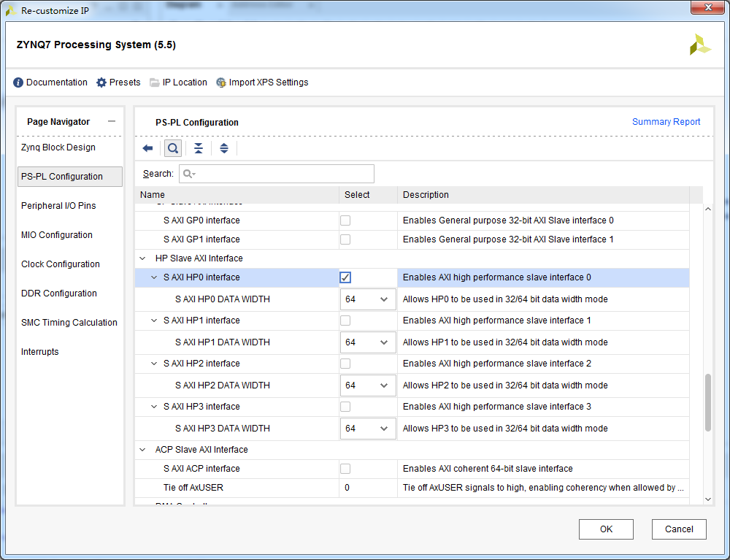Viewport: 730px width, 560px height.
Task: Open the S AXI HP2 DATA WIDTH dropdown
Action: coord(368,386)
